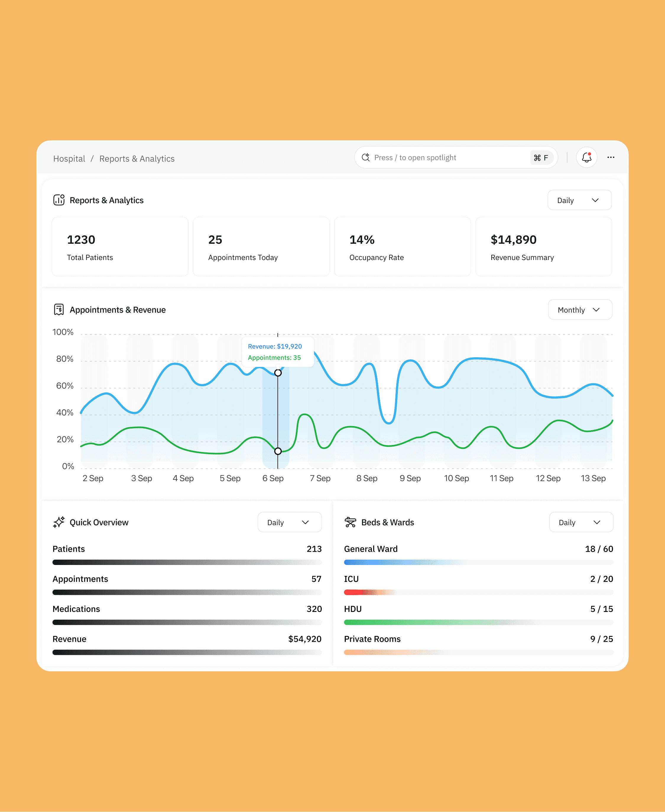Expand the Quick Overview Daily dropdown

pos(289,522)
